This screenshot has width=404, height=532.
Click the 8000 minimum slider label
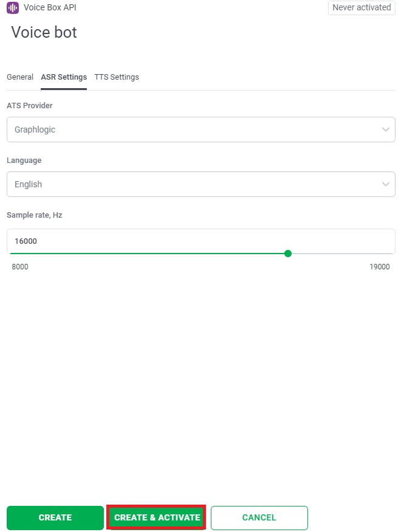coord(20,267)
